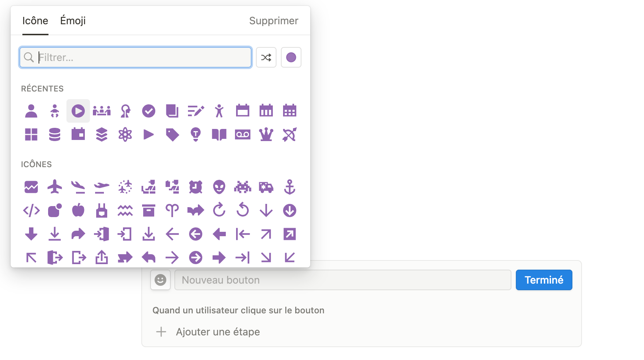The height and width of the screenshot is (360, 644).
Task: Choose the calendar grid icon in recents
Action: point(290,111)
